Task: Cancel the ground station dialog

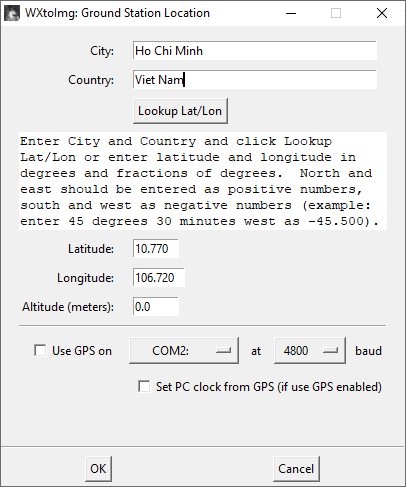Action: [296, 469]
